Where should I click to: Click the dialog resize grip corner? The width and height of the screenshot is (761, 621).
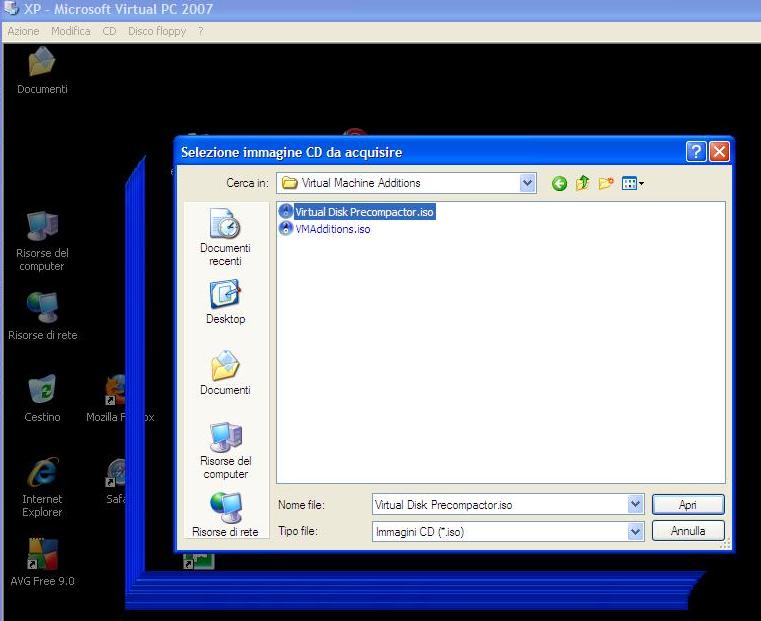[x=725, y=544]
